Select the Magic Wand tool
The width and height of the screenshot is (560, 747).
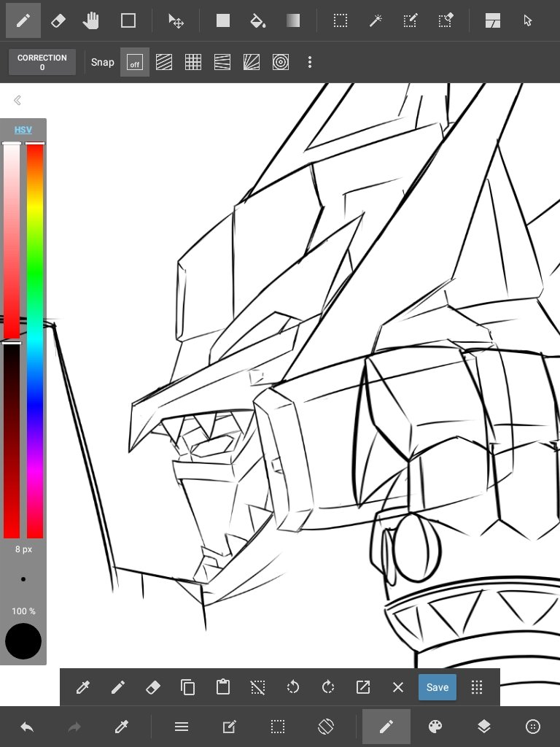(376, 20)
